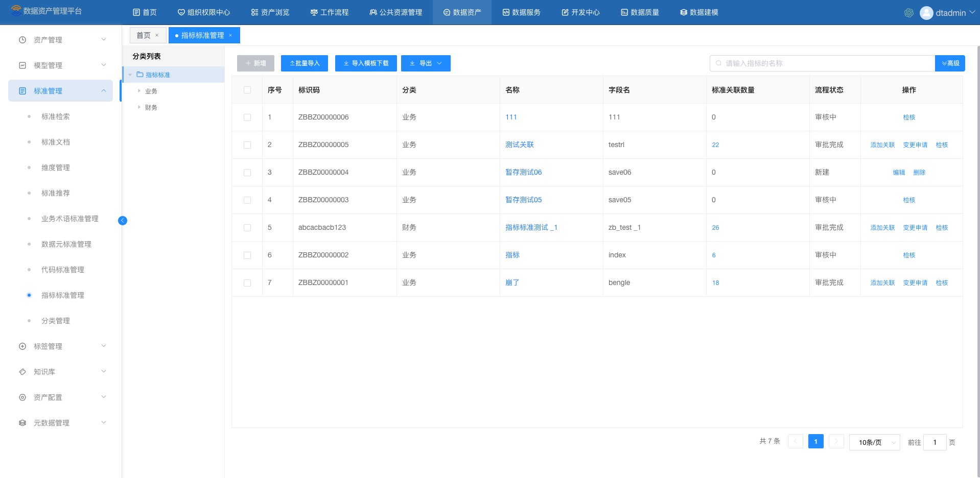Expand the 模型管理 sidebar chevron
Image resolution: width=980 pixels, height=478 pixels.
coord(104,65)
